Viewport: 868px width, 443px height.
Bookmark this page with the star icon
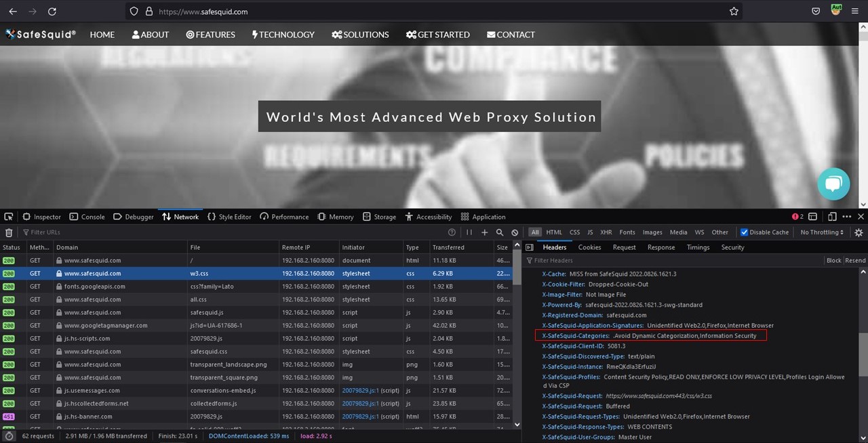pyautogui.click(x=734, y=12)
